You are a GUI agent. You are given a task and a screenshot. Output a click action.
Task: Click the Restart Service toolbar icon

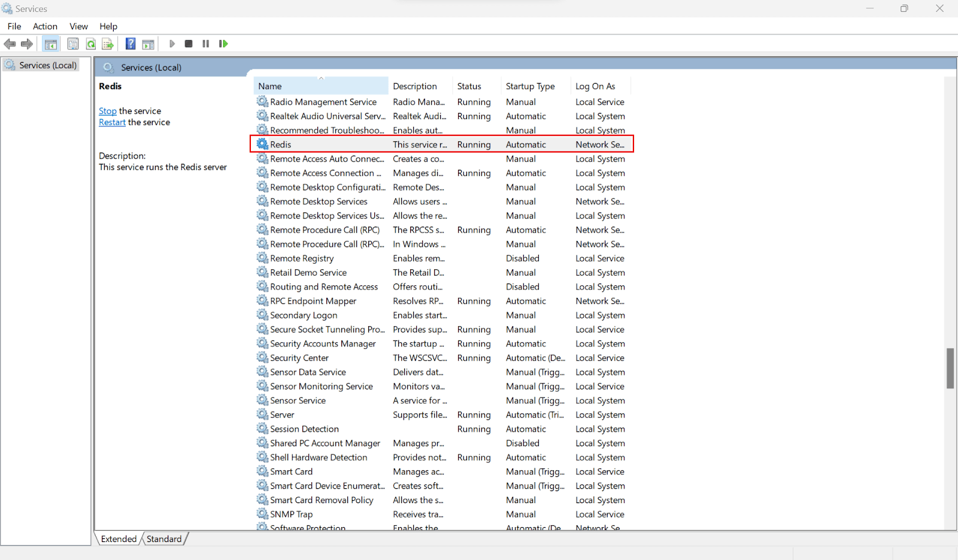pos(223,44)
